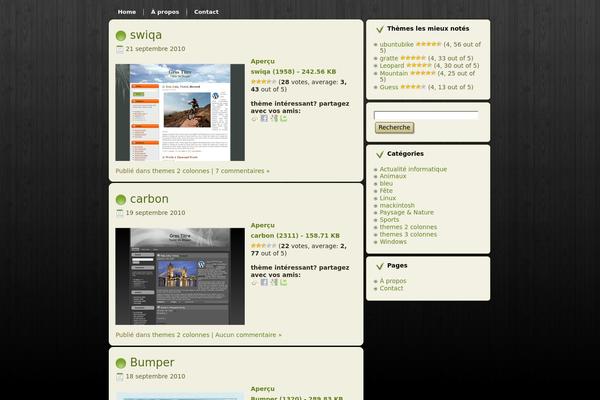Open Guess in top rated themes
Screen dimensions: 600x400
(x=389, y=87)
